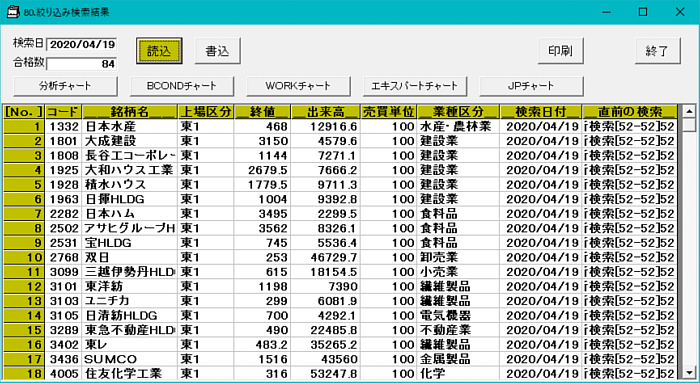700x383 pixels.
Task: Select the 住友化学工業 cell
Action: pyautogui.click(x=130, y=374)
